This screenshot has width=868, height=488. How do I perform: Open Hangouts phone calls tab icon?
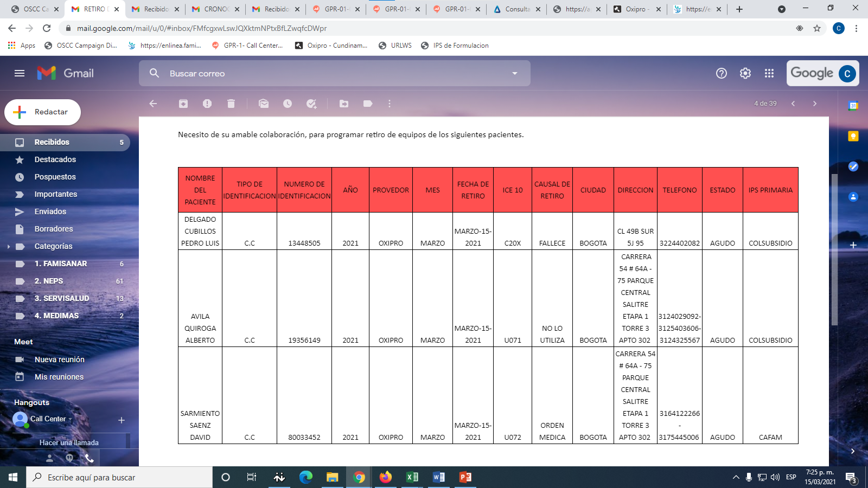[x=90, y=458]
